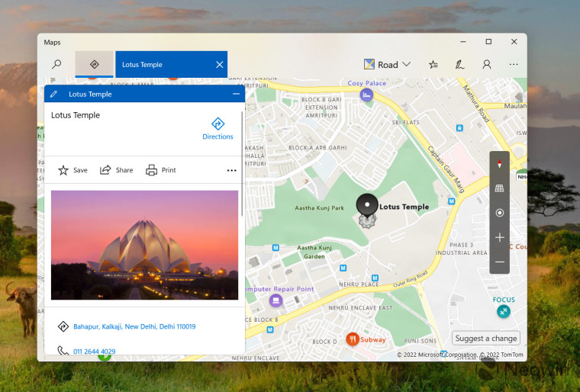The width and height of the screenshot is (580, 392).
Task: Select the Windows Ink pen tool
Action: tap(459, 65)
